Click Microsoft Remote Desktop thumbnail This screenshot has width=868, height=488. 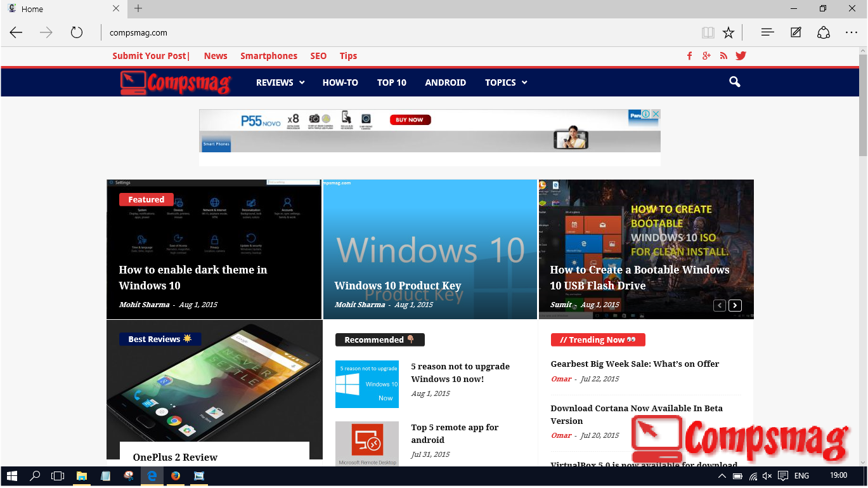tap(367, 444)
